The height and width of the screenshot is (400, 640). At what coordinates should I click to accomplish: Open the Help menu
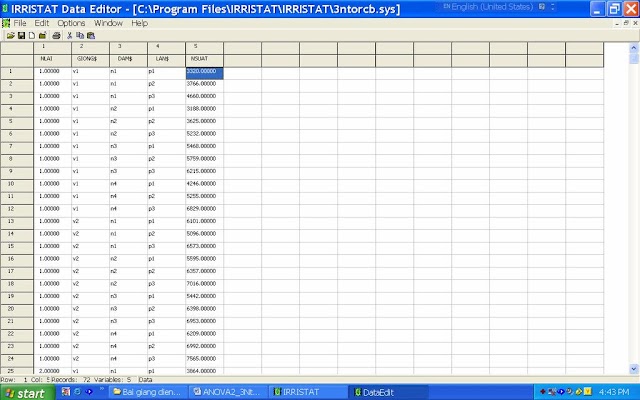coord(139,23)
